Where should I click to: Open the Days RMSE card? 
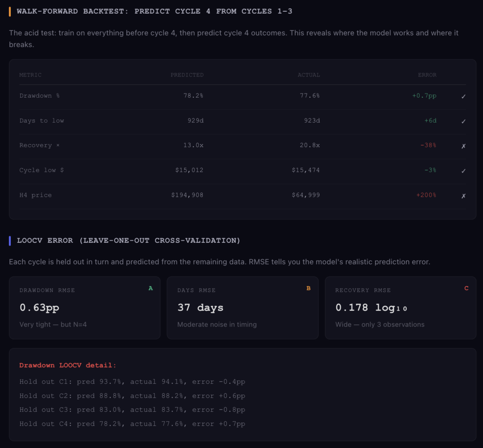(x=242, y=307)
